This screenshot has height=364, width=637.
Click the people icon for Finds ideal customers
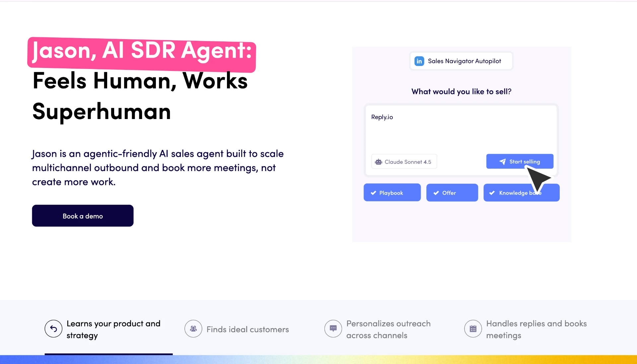[x=193, y=329]
